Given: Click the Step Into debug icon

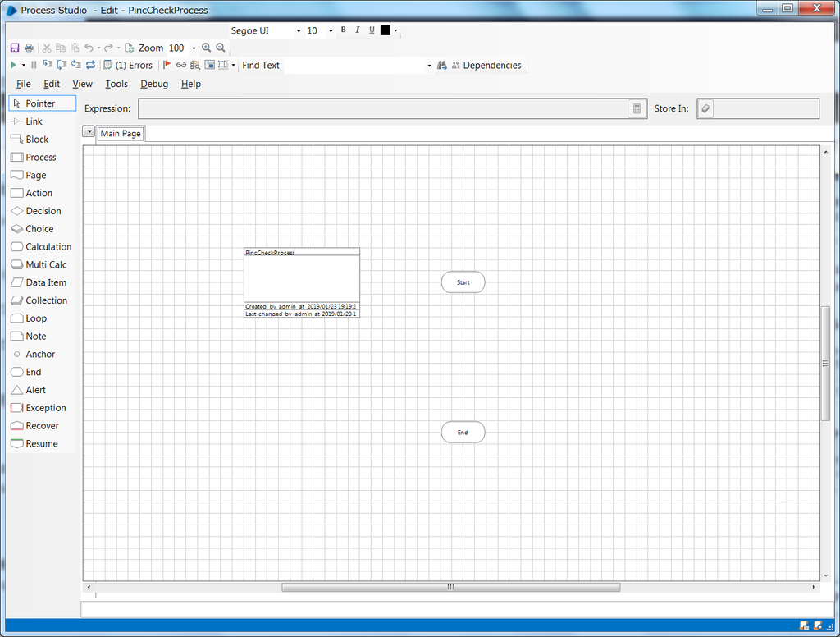Looking at the screenshot, I should click(x=48, y=65).
